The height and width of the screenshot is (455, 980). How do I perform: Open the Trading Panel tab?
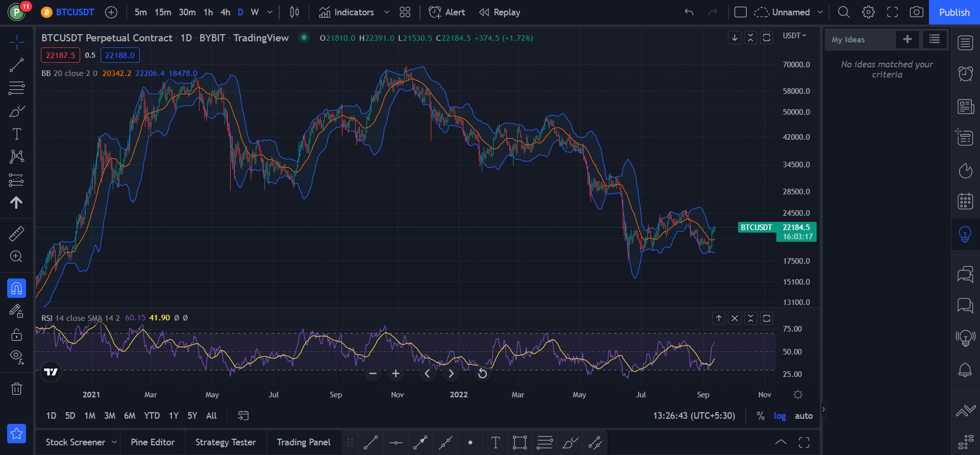(x=304, y=442)
